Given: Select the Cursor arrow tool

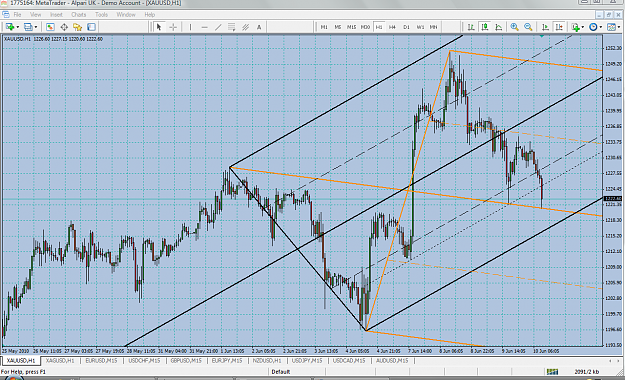Looking at the screenshot, I should pyautogui.click(x=159, y=27).
